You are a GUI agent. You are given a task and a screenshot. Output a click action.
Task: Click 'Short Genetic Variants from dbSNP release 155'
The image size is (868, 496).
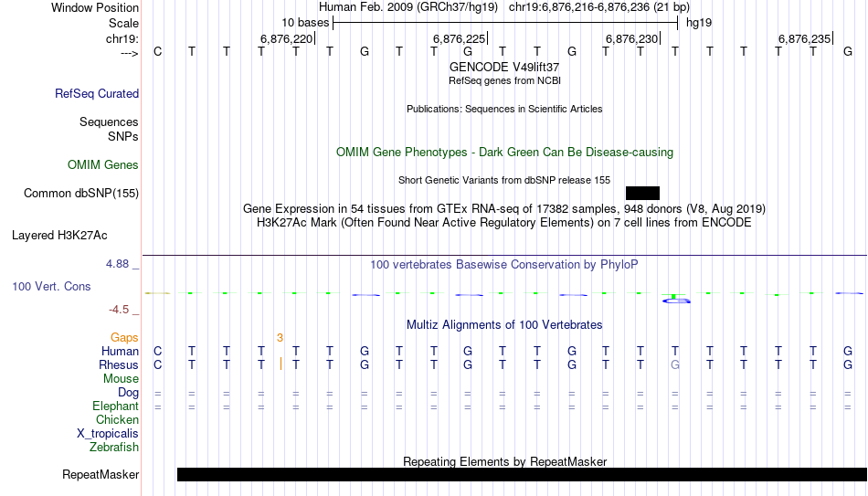coord(504,181)
